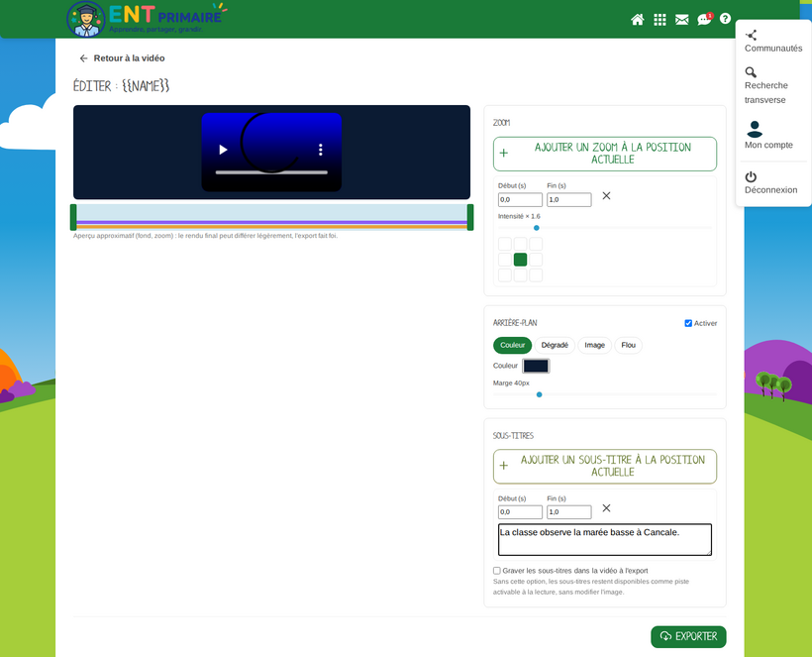This screenshot has height=657, width=812.
Task: Remove the subtitle entry with X
Action: pyautogui.click(x=606, y=508)
